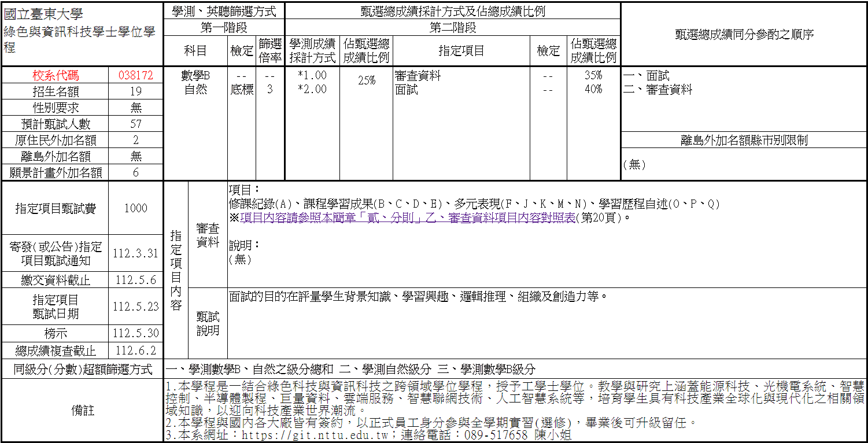Select the sentence starting 面試的目的在評量學生
This screenshot has width=868, height=443.
(x=420, y=297)
